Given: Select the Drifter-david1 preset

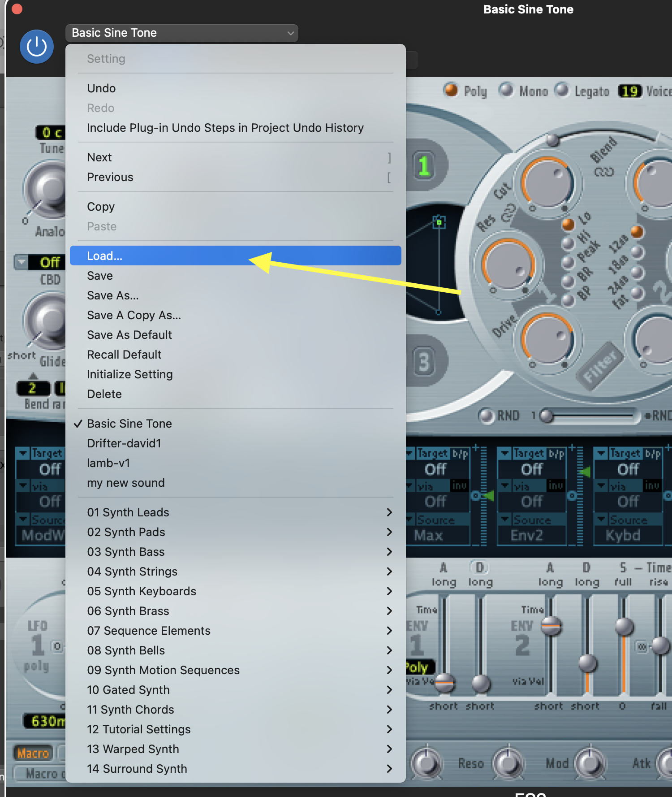Looking at the screenshot, I should [124, 443].
